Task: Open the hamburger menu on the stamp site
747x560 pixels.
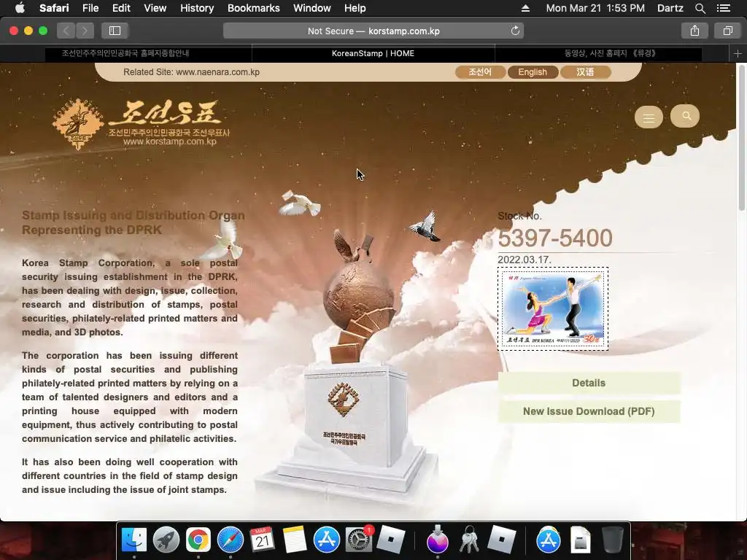Action: pyautogui.click(x=649, y=117)
